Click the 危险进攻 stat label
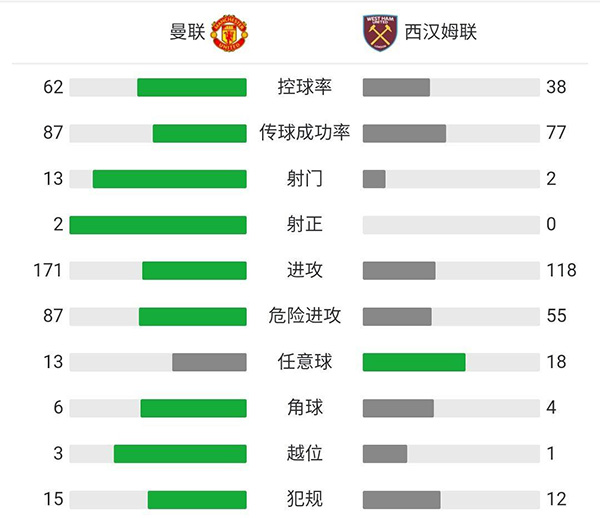Viewport: 600px width, 518px height. click(x=304, y=316)
